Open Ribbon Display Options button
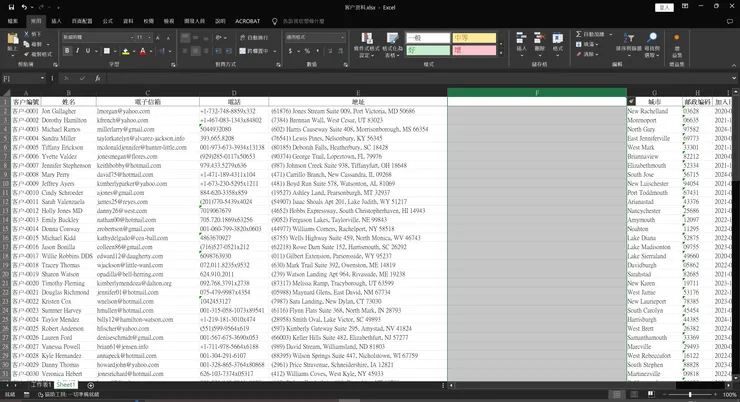740x402 pixels. pyautogui.click(x=685, y=7)
